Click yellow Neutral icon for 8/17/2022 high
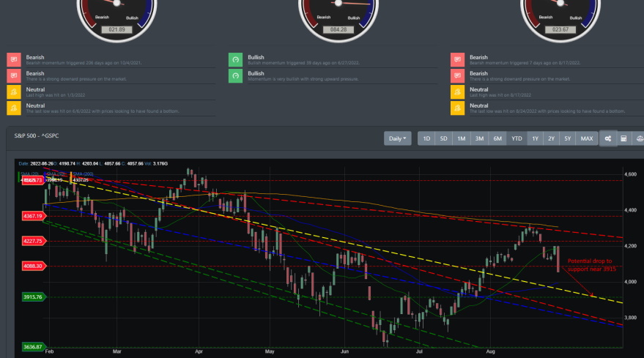This screenshot has width=644, height=358. [457, 92]
